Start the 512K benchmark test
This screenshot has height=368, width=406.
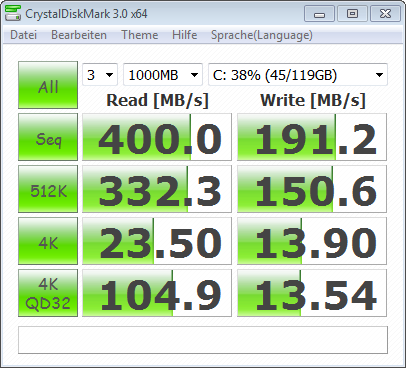click(x=48, y=189)
